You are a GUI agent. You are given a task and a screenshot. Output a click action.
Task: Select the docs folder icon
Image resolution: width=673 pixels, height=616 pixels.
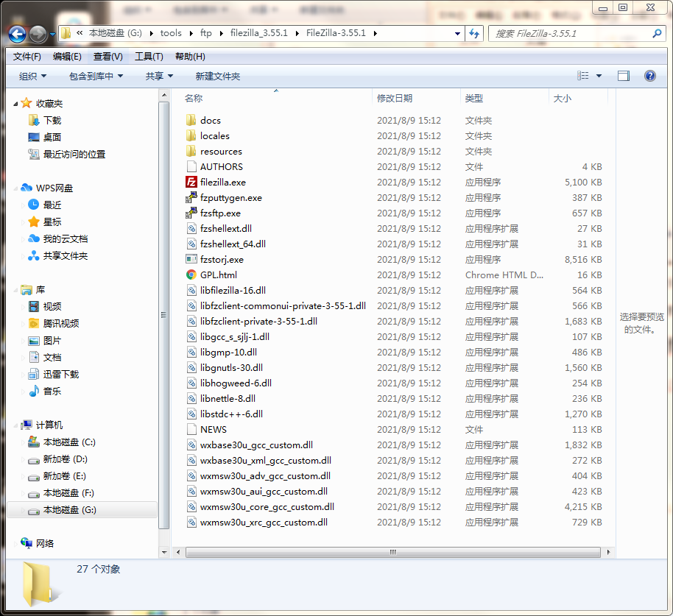(191, 120)
